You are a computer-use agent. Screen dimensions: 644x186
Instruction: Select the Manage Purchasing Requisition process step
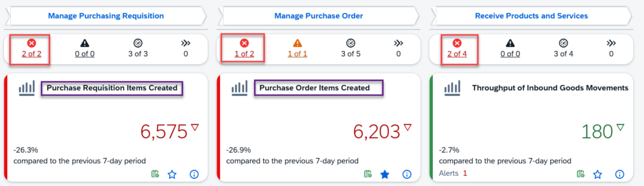pyautogui.click(x=106, y=16)
